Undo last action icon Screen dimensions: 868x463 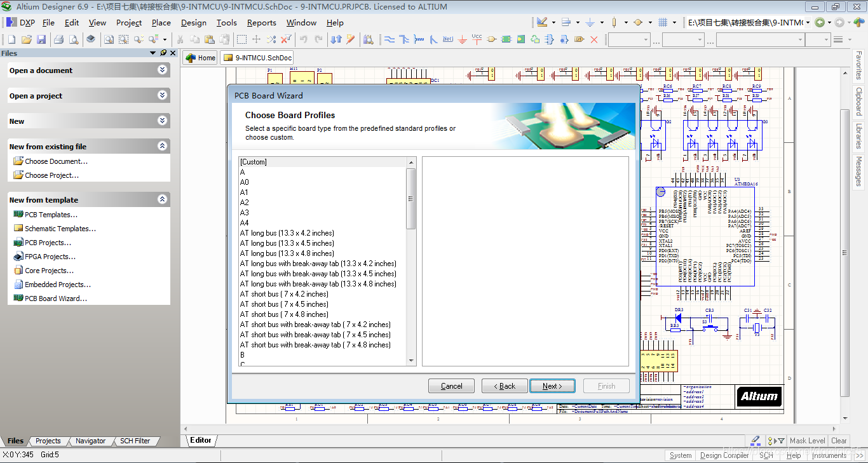pyautogui.click(x=304, y=39)
